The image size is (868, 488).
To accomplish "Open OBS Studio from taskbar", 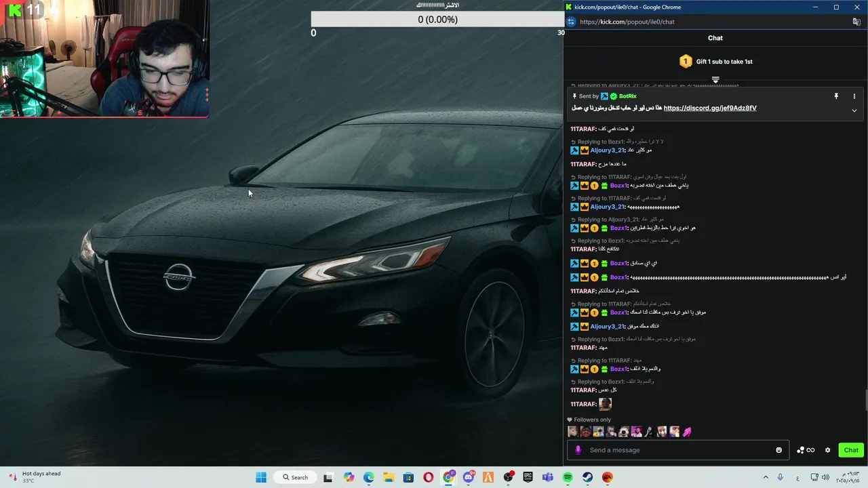I will pos(508,477).
